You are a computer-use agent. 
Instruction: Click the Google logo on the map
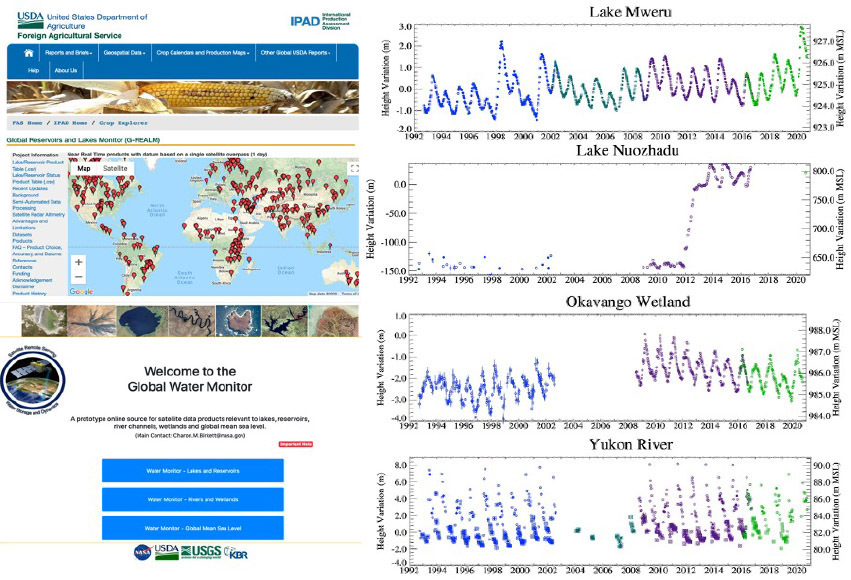point(81,291)
